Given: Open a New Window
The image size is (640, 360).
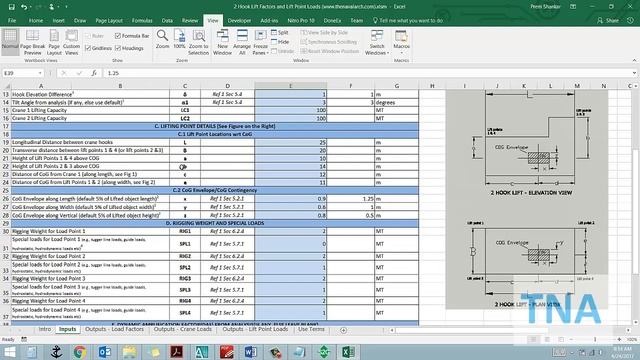Looking at the screenshot, I should [x=222, y=42].
